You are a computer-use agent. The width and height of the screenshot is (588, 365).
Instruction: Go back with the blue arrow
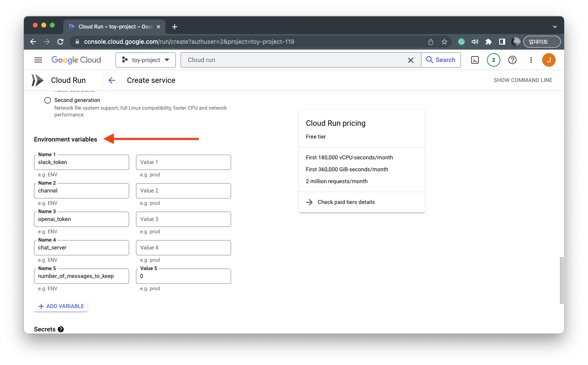pos(112,80)
